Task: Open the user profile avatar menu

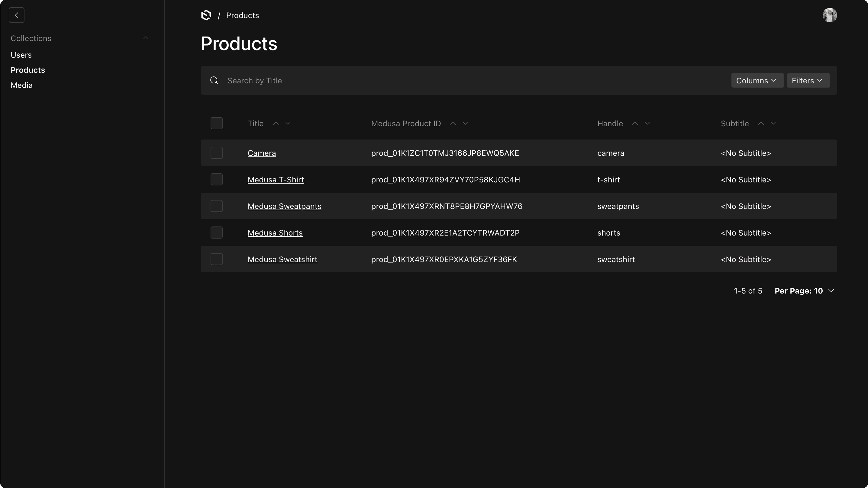Action: [830, 15]
